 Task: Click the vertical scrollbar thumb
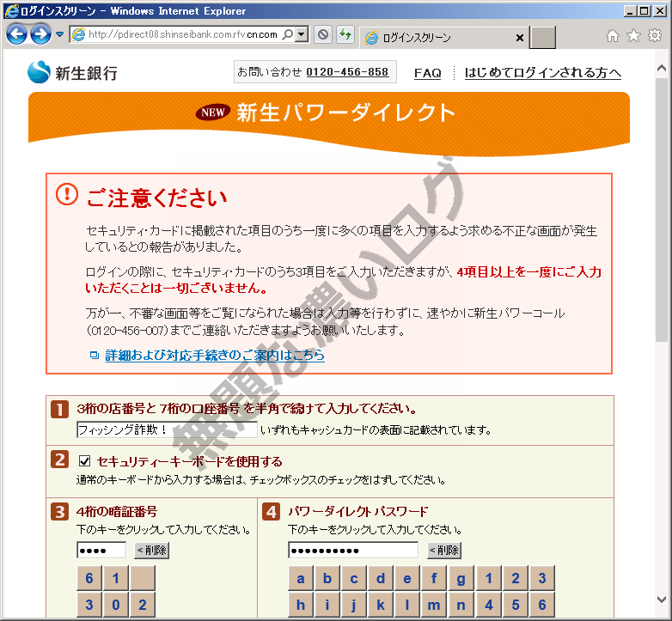click(x=662, y=209)
